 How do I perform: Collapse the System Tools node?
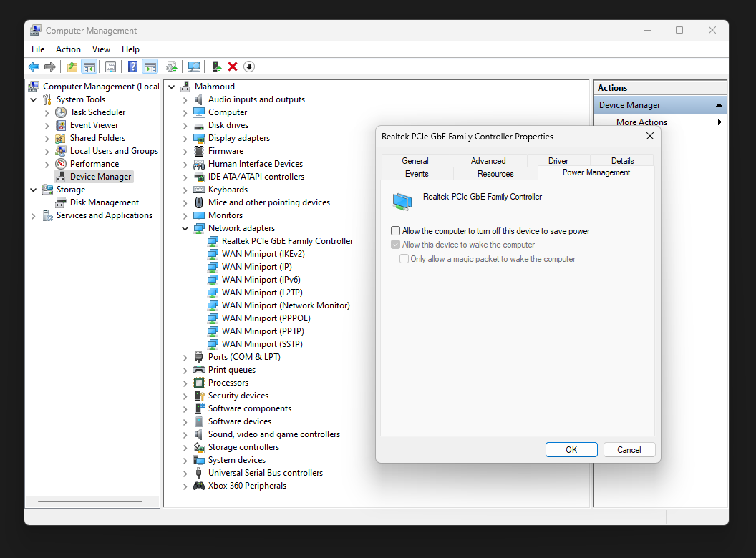pos(33,99)
